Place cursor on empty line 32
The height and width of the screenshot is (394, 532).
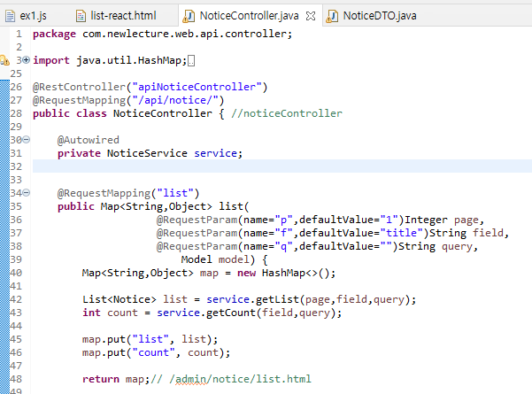[281, 166]
